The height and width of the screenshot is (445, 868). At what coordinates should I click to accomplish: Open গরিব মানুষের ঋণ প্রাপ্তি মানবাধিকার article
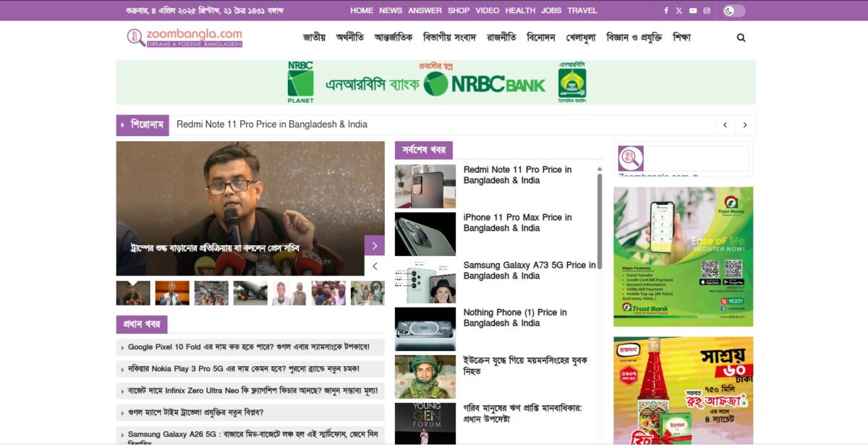coord(523,413)
